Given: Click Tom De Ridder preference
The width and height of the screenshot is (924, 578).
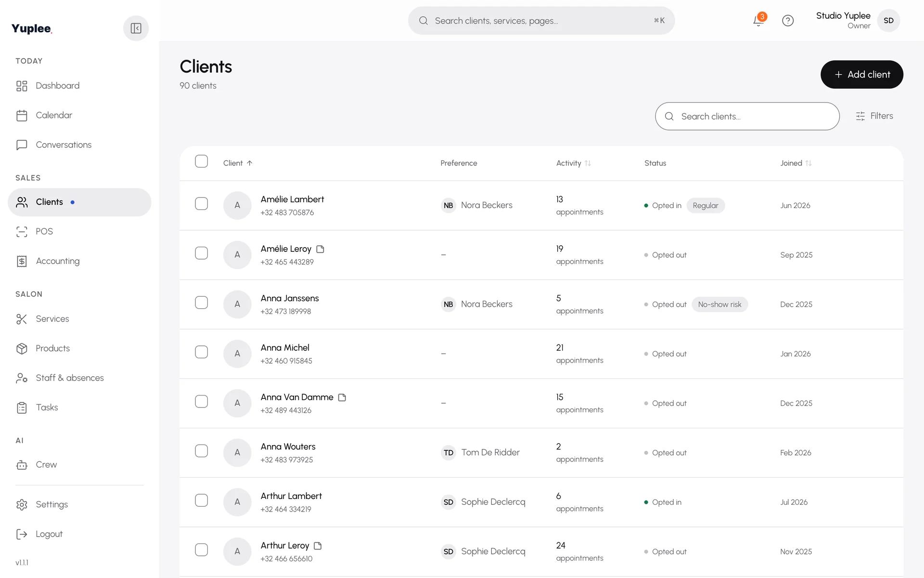Looking at the screenshot, I should coord(480,453).
